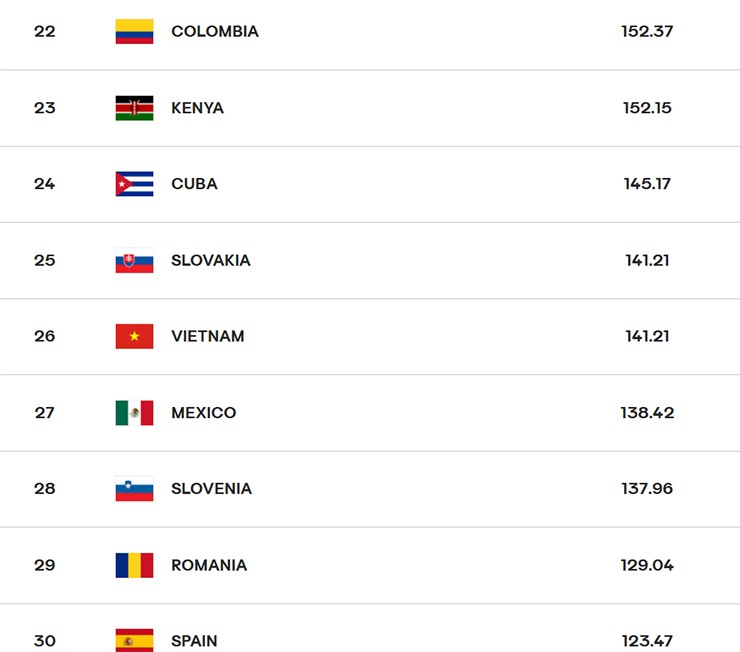740x652 pixels.
Task: Open the MEXICO team name
Action: 203,413
